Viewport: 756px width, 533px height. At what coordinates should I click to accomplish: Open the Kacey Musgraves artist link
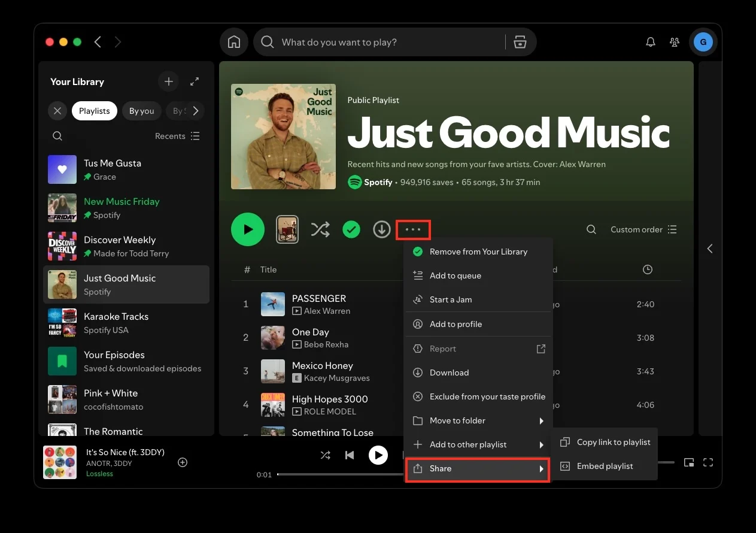tap(337, 378)
